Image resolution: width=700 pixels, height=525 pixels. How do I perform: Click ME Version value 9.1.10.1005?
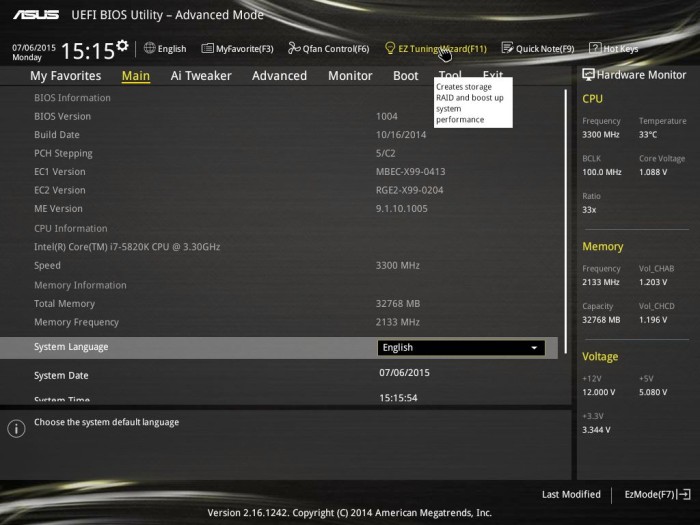click(402, 208)
